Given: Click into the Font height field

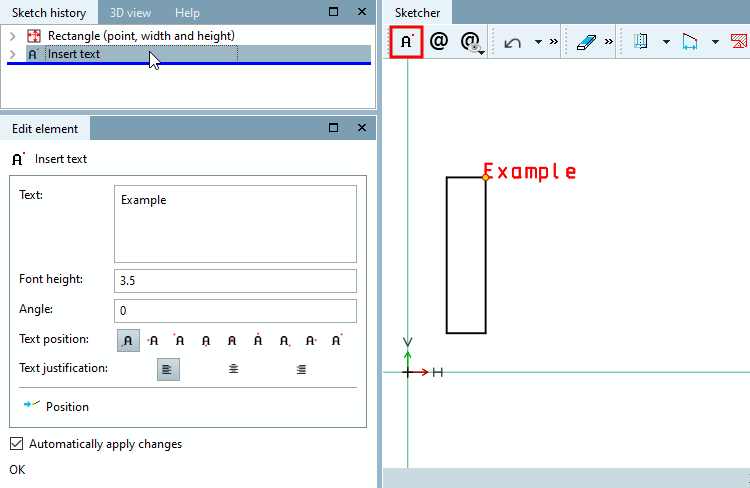Looking at the screenshot, I should (x=235, y=281).
